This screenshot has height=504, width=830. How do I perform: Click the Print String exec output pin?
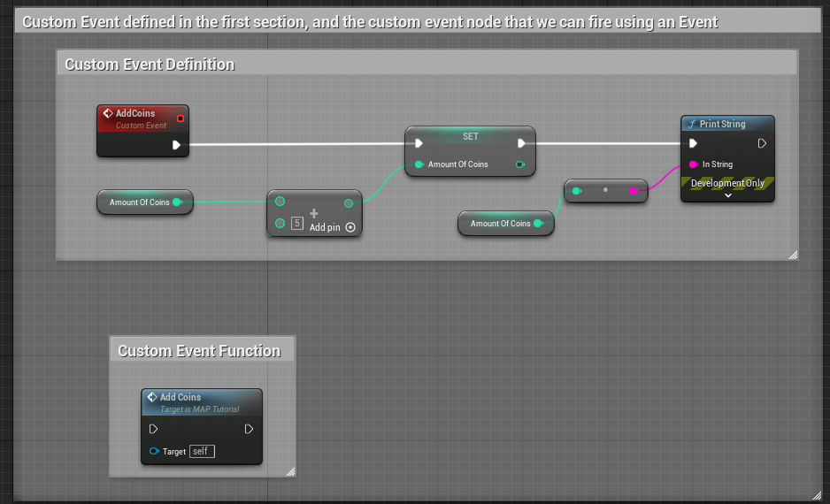click(x=762, y=143)
